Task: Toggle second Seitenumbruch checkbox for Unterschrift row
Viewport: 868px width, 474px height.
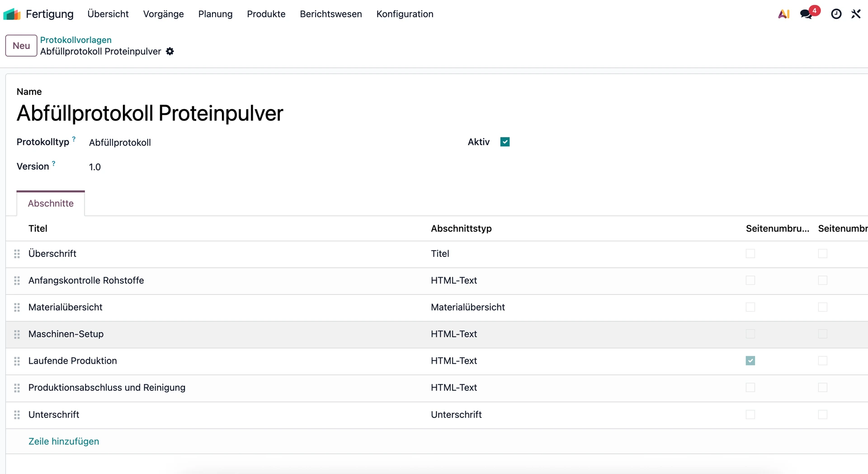Action: (x=823, y=414)
